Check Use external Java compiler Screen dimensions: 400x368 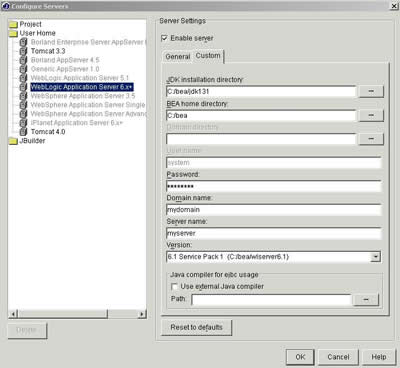174,287
